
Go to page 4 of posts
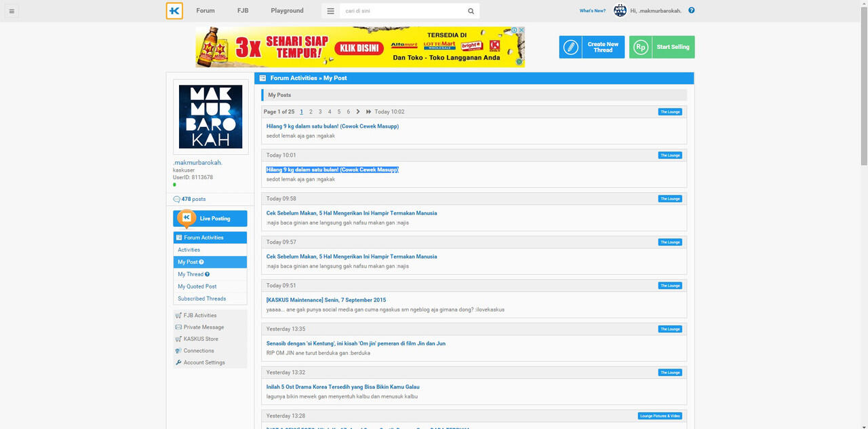(330, 111)
